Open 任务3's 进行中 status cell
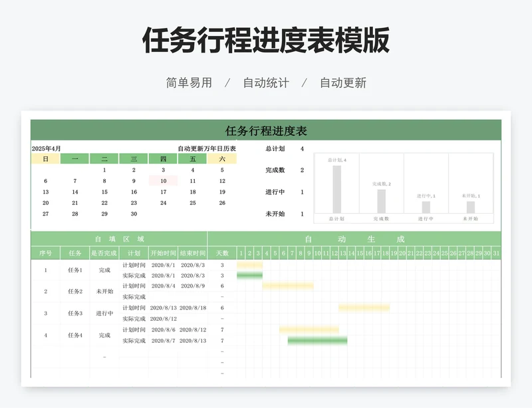Viewport: 532px width, 408px height. coord(104,313)
